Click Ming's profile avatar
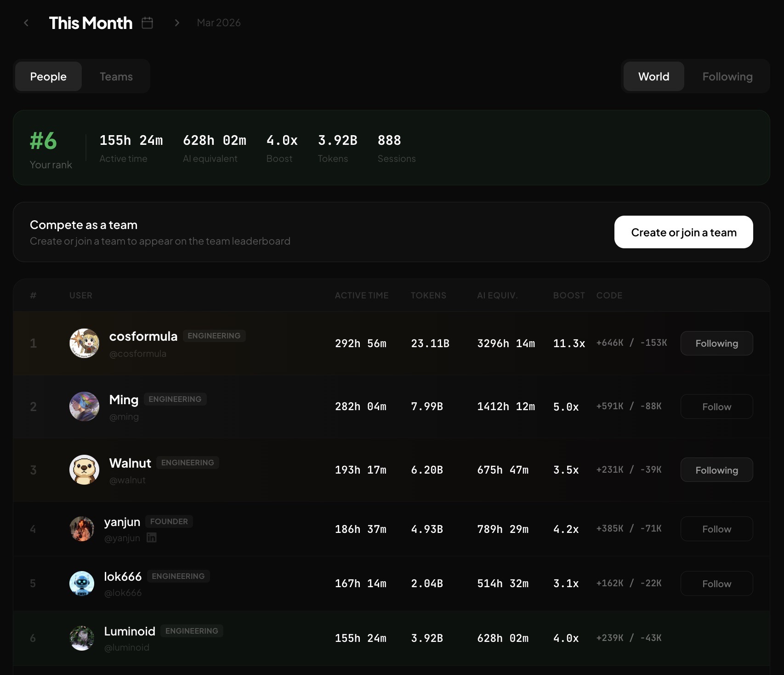The image size is (784, 675). coord(84,406)
